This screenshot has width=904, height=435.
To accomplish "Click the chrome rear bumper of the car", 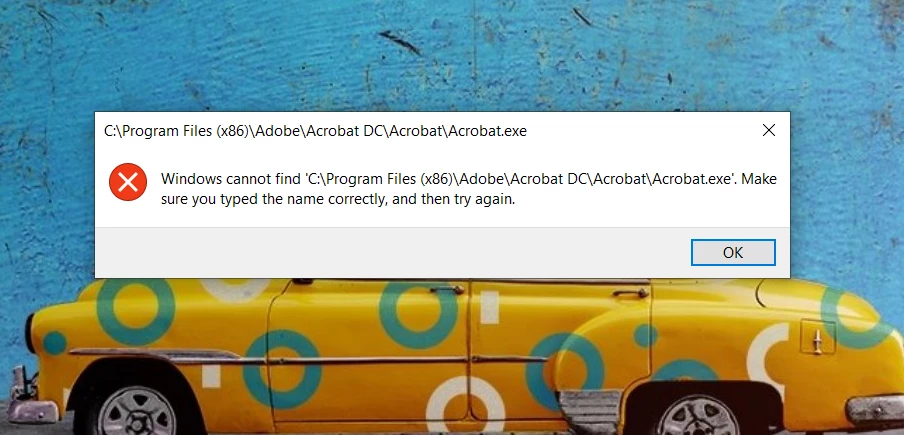I will point(875,410).
